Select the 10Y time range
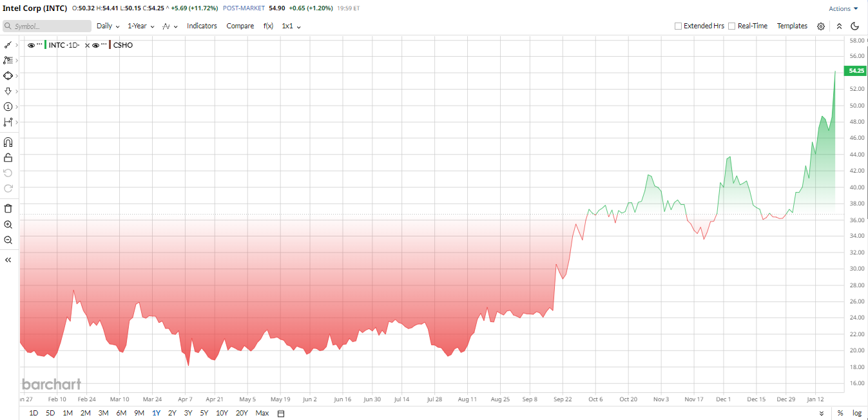 pos(222,413)
